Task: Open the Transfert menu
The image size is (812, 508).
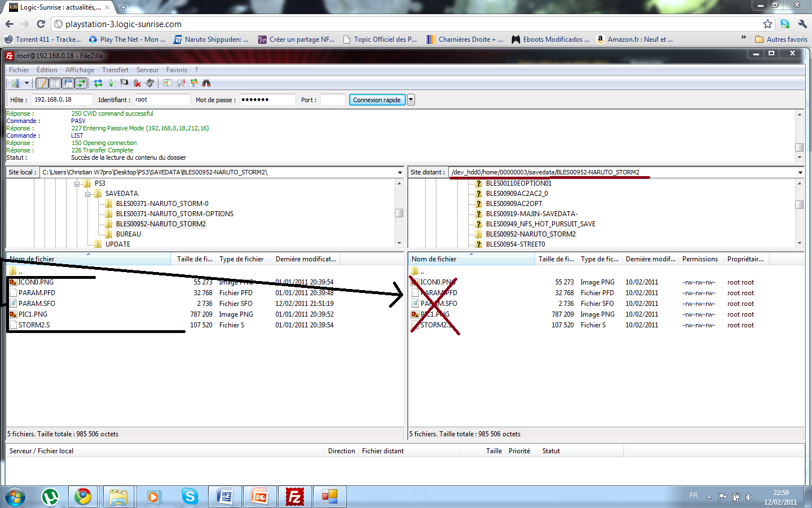Action: tap(115, 70)
